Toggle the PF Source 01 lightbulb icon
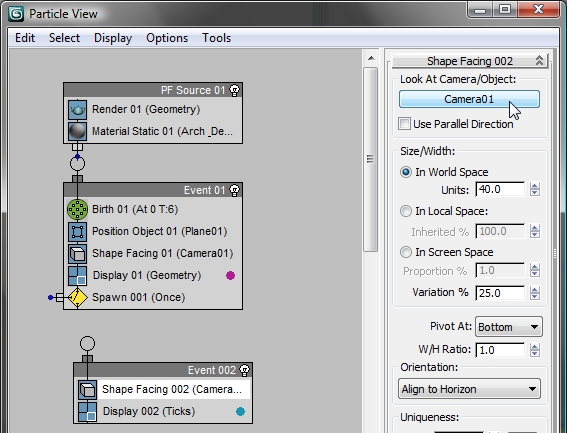Screen dimensions: 567x433 235,90
